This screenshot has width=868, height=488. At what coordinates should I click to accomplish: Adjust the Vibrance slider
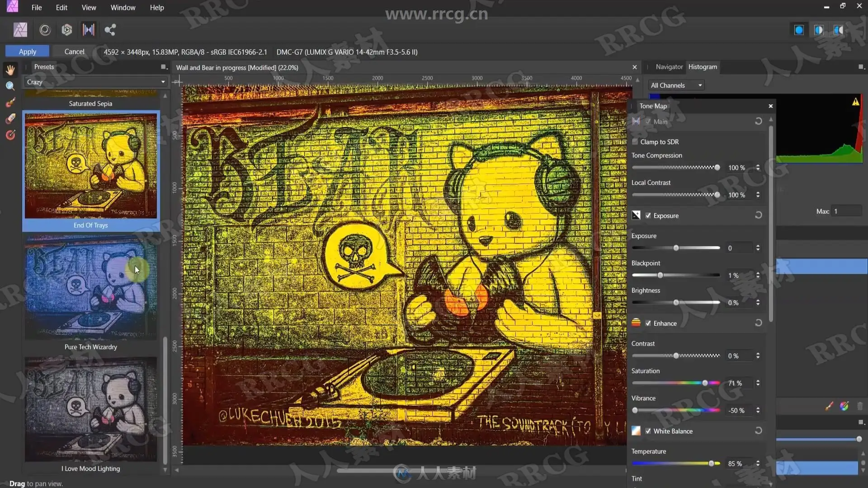(x=676, y=410)
